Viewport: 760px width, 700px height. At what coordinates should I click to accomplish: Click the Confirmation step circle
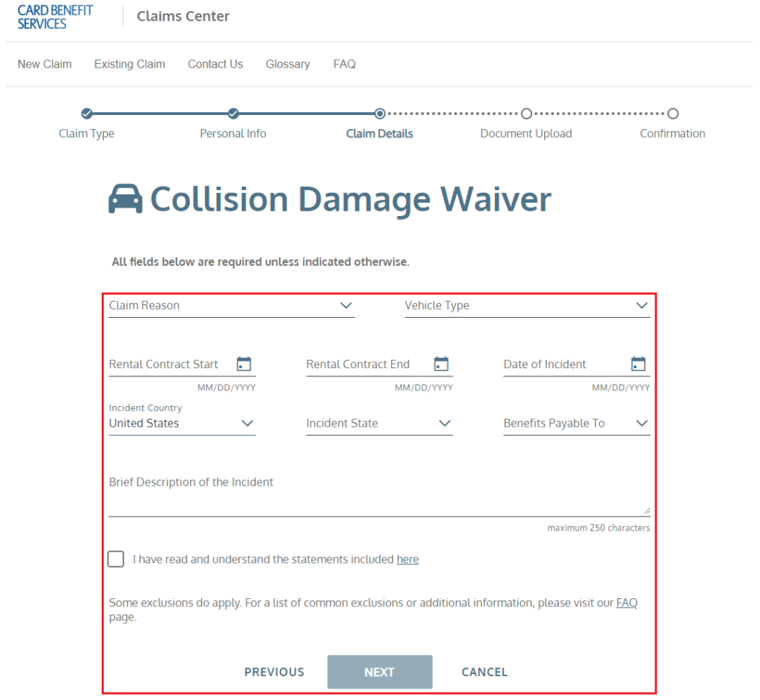tap(672, 114)
